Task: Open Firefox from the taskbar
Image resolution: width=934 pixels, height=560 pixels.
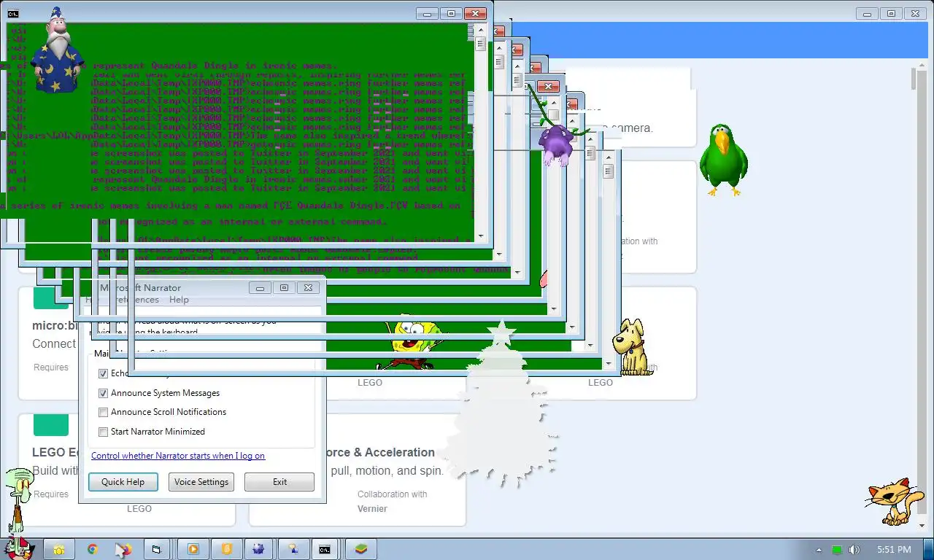Action: [124, 549]
